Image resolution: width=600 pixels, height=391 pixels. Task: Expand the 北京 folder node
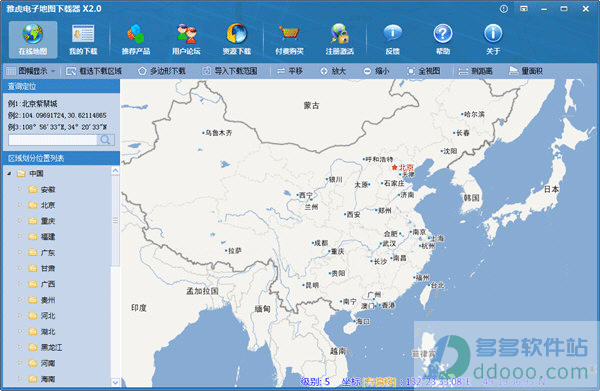[20, 205]
